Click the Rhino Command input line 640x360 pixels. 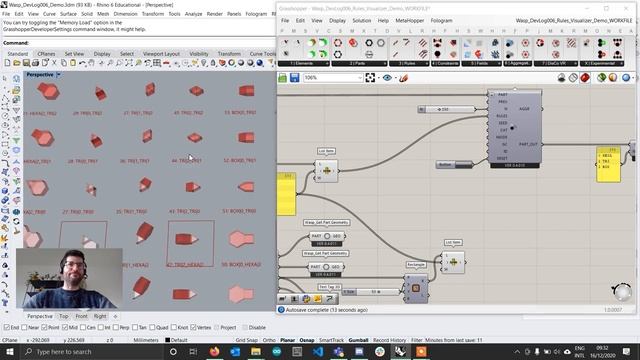pos(139,43)
